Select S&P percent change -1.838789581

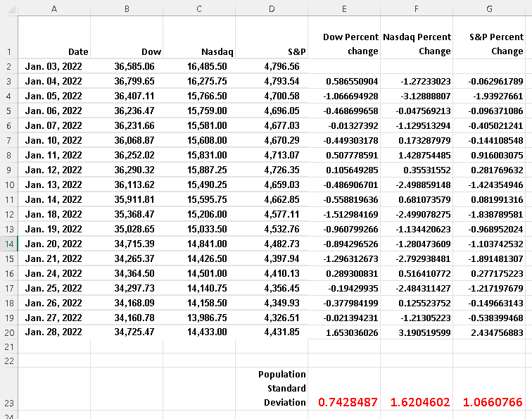tap(489, 214)
